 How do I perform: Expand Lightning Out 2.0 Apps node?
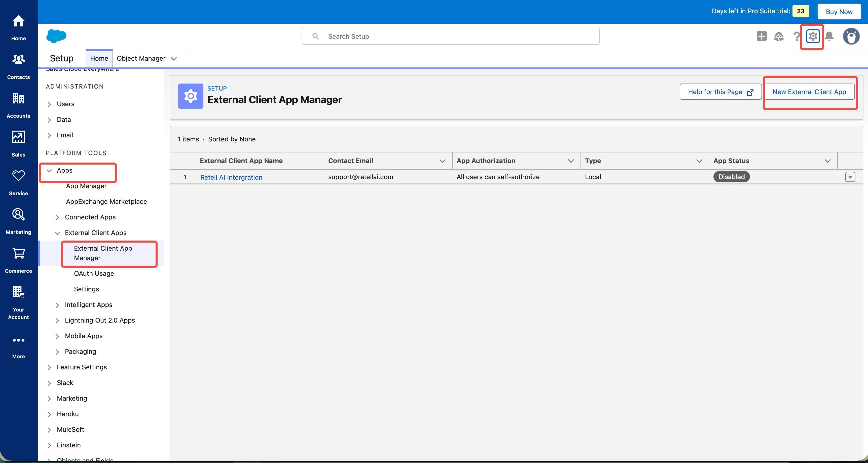[57, 321]
